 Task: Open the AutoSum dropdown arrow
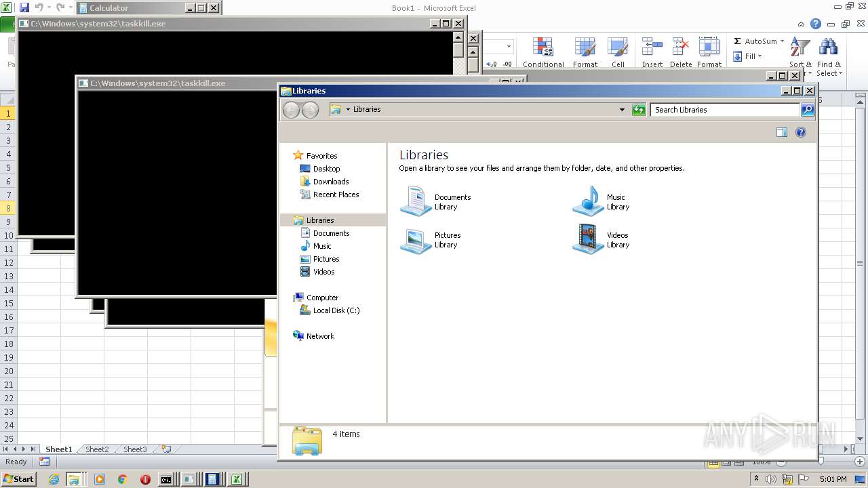click(x=782, y=41)
